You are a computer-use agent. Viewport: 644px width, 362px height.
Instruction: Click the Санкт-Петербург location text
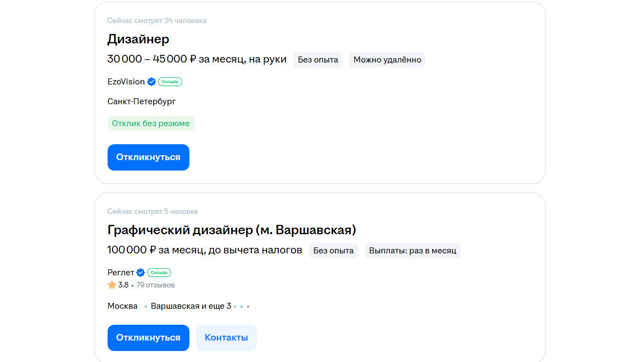click(142, 101)
